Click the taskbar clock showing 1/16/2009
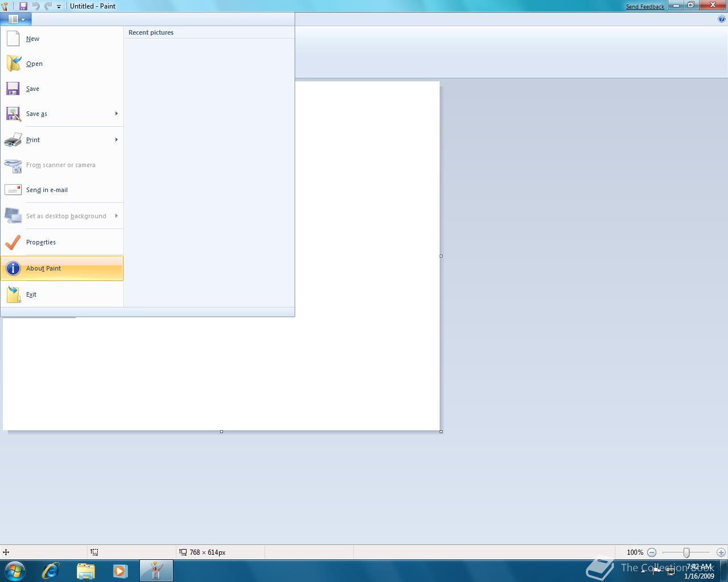This screenshot has width=728, height=582. tap(700, 571)
